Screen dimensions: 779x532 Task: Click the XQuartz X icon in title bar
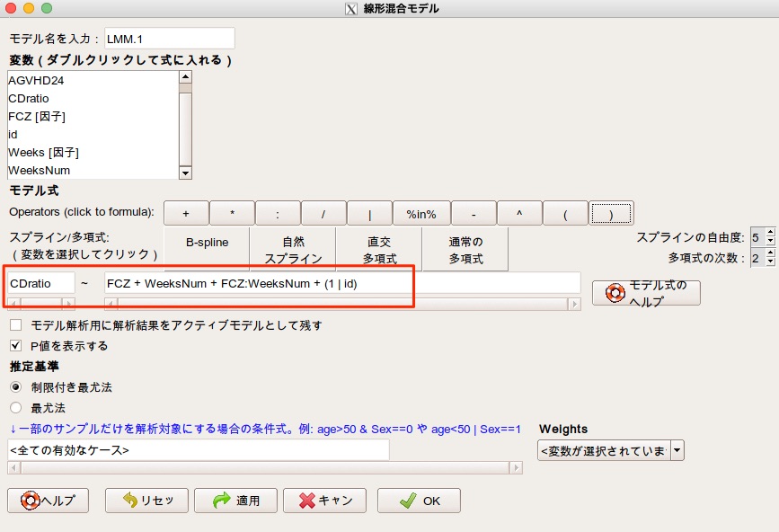coord(351,9)
